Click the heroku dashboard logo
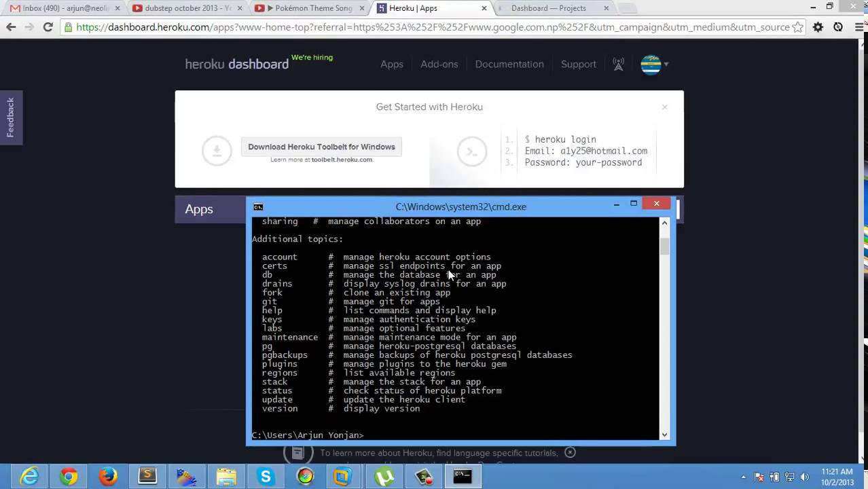This screenshot has width=868, height=489. click(x=237, y=64)
